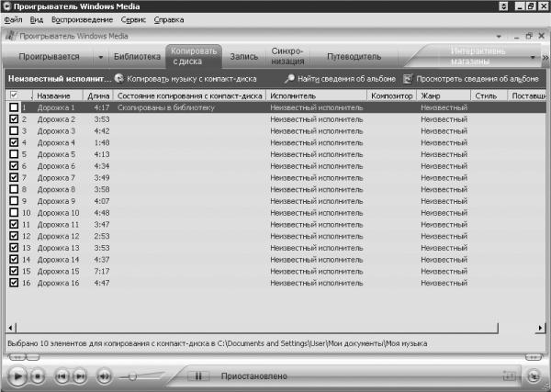Check the box for Дорожка 8
The height and width of the screenshot is (392, 551).
click(13, 189)
